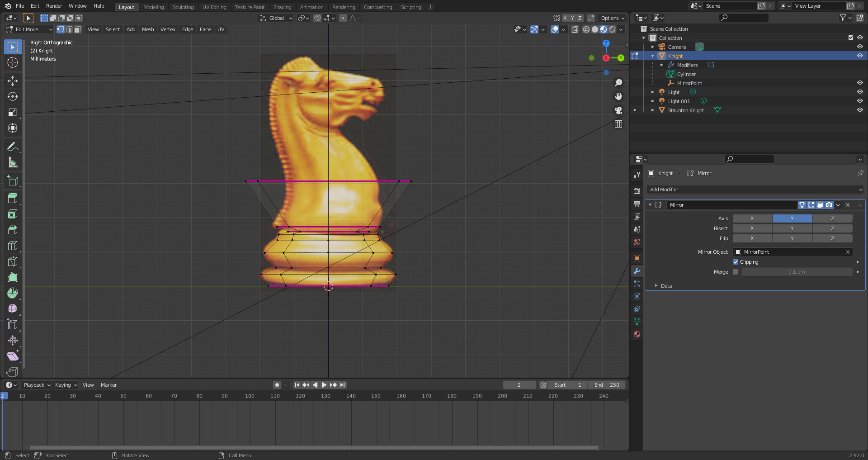This screenshot has width=868, height=460.
Task: Select the Measure tool
Action: pos(13,162)
